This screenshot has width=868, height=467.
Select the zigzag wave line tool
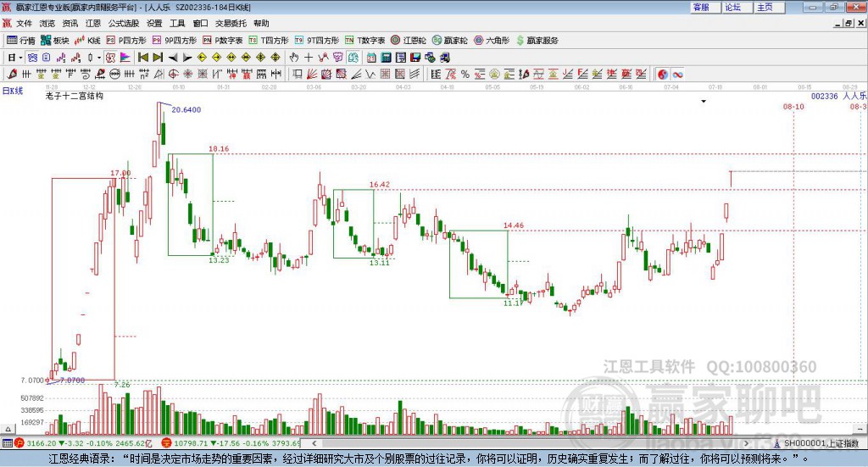coord(371,74)
